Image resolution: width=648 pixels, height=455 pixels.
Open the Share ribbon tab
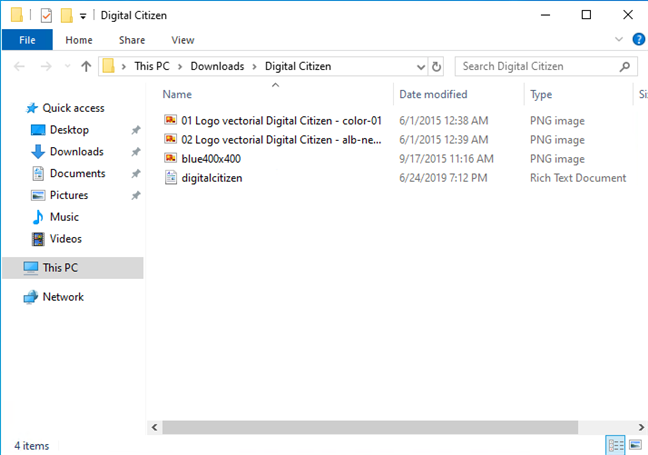pyautogui.click(x=132, y=40)
